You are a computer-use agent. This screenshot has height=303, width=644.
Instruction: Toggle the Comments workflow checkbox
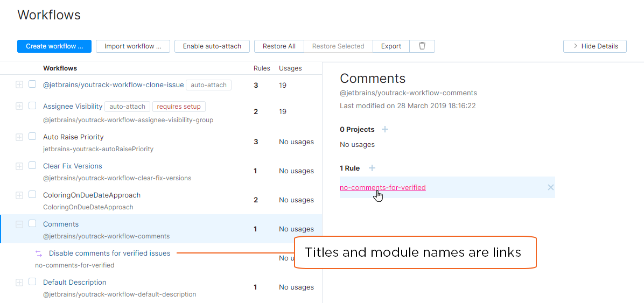point(32,224)
